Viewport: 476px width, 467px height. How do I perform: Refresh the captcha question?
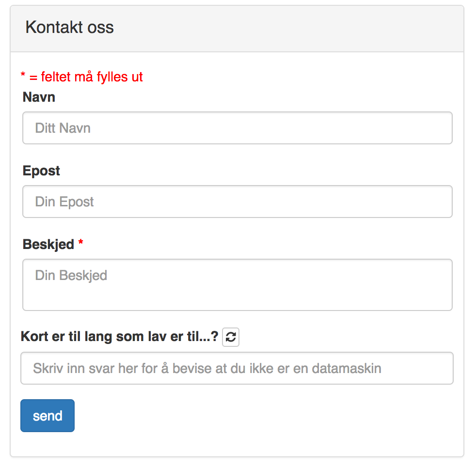(231, 338)
